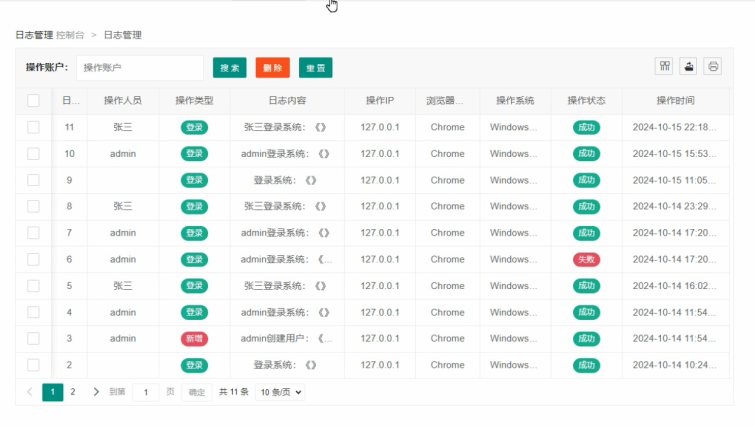Check the checkbox for log 11
The image size is (755, 430).
point(33,127)
